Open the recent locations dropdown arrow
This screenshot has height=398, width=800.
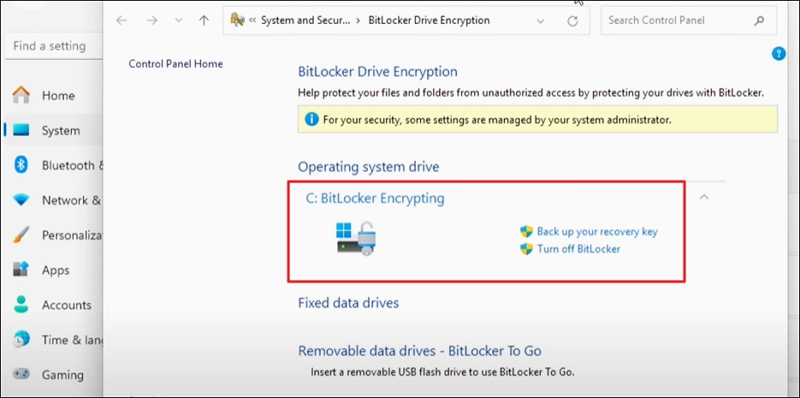(x=178, y=20)
